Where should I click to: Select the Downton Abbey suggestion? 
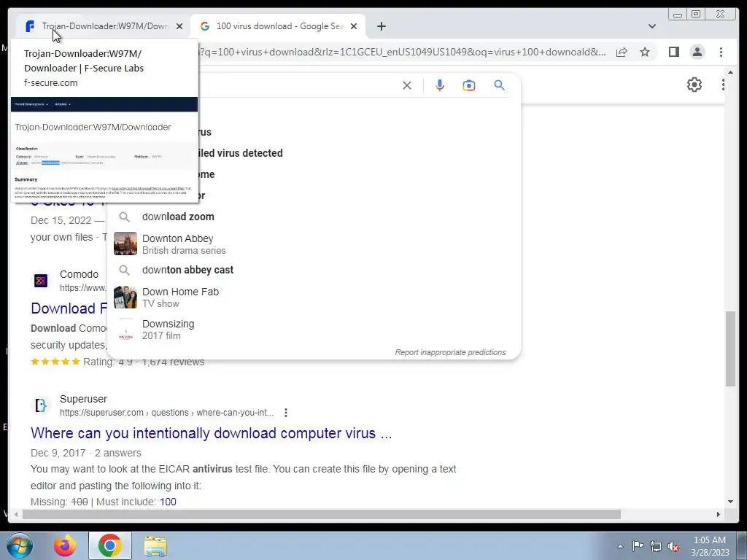(x=314, y=244)
